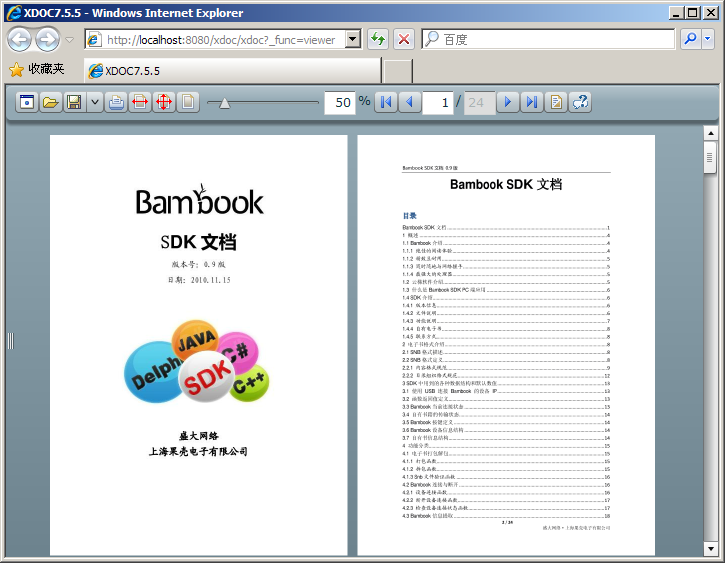
Task: Open the 收藏夹 favorites button
Action: coord(37,70)
